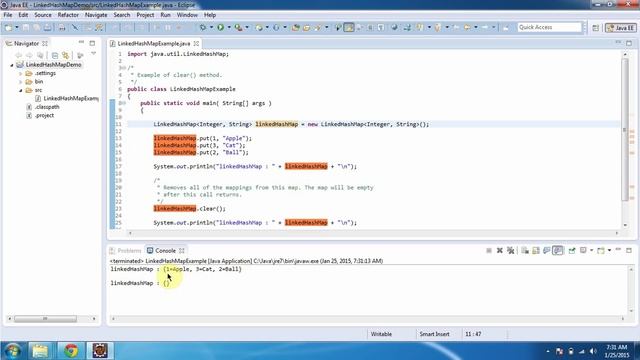This screenshot has height=360, width=640.
Task: Click the Navigator panel tab
Action: click(x=27, y=43)
